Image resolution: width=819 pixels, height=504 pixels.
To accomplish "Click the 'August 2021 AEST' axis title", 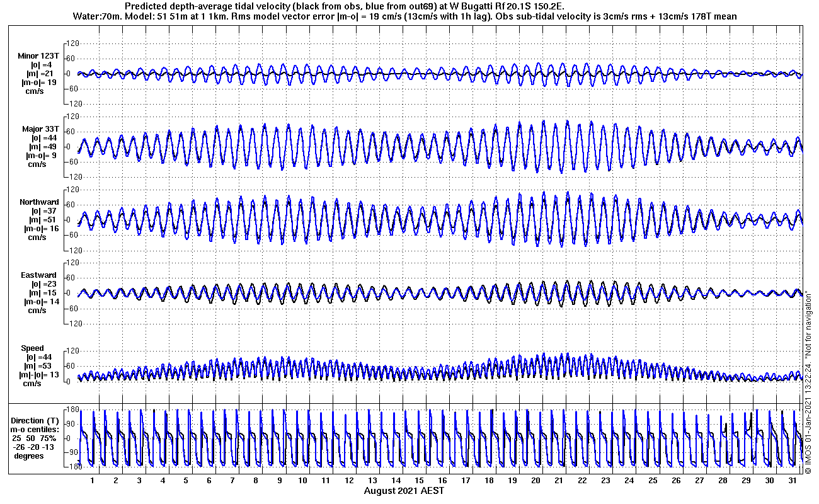I will [x=404, y=490].
